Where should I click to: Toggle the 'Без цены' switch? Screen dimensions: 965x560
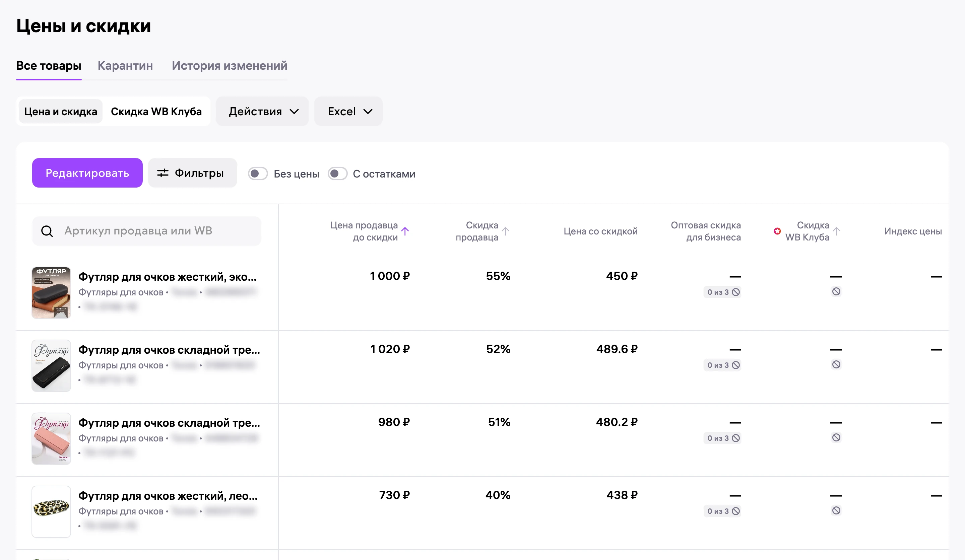click(x=258, y=174)
